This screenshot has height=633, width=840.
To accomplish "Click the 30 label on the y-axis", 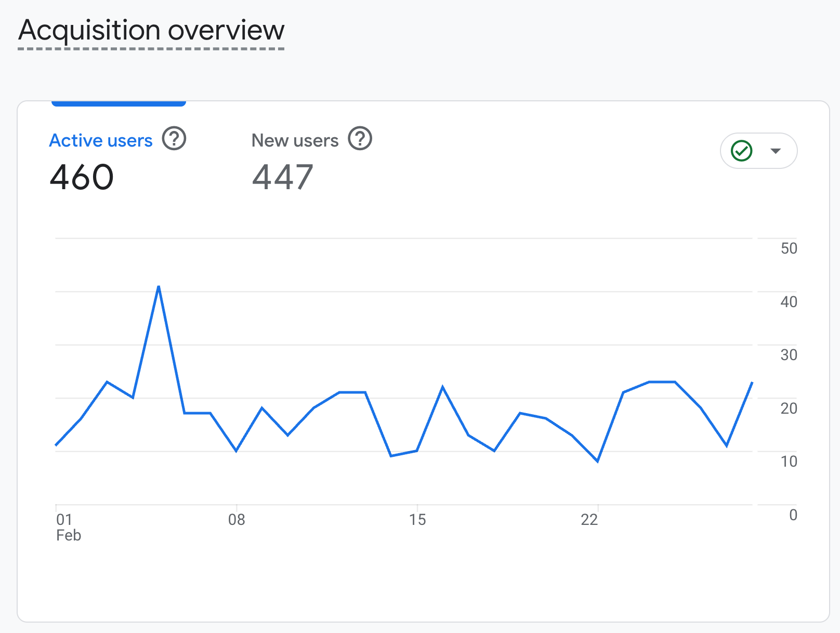I will pyautogui.click(x=789, y=355).
